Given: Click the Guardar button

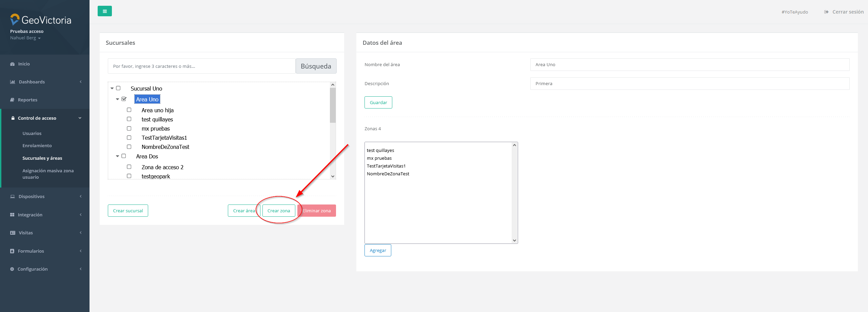Looking at the screenshot, I should (x=378, y=102).
